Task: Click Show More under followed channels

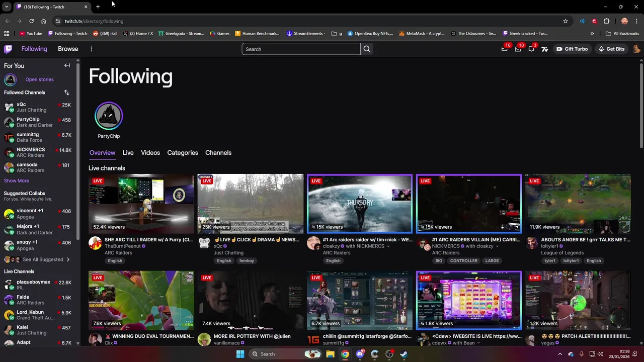Action: click(x=17, y=180)
